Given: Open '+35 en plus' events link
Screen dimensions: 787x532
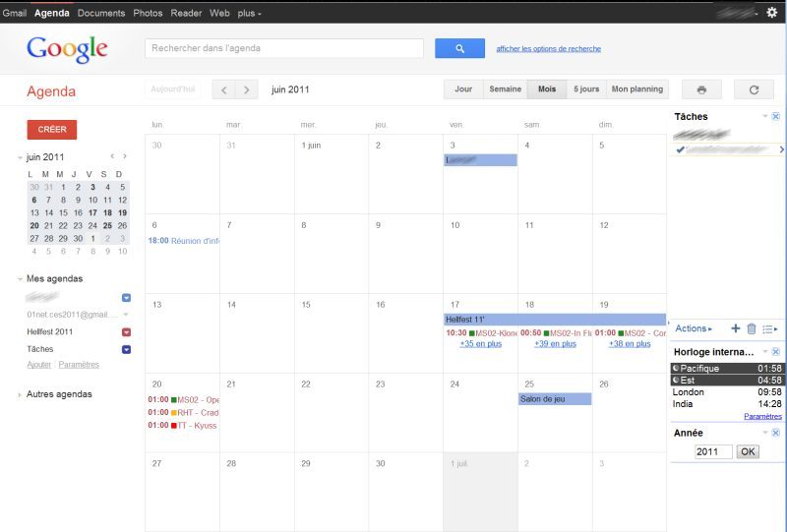Looking at the screenshot, I should 480,343.
